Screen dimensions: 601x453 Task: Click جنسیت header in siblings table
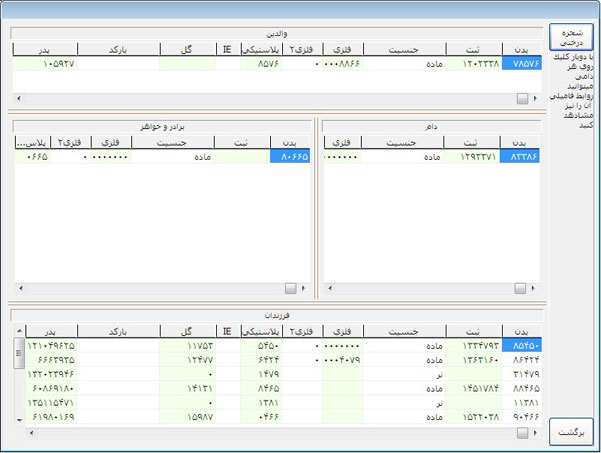point(173,143)
